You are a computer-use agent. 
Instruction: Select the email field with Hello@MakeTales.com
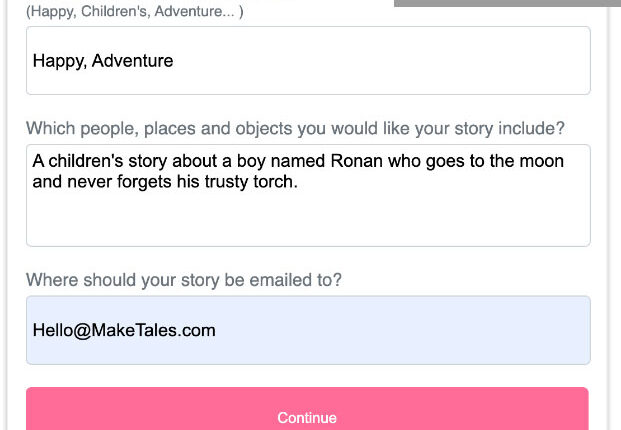click(308, 330)
